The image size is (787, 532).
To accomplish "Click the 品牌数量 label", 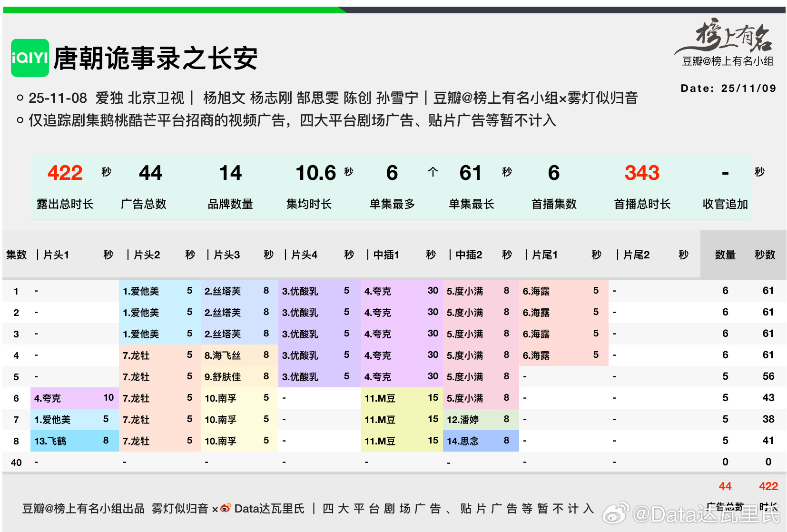I will [230, 204].
